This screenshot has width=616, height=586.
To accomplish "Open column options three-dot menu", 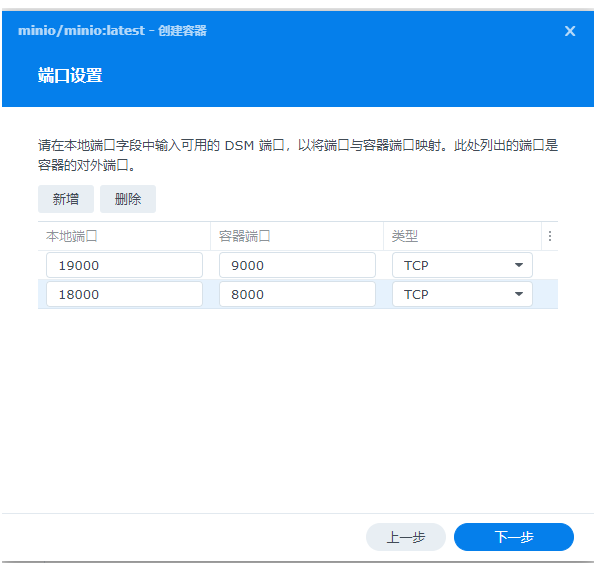I will pyautogui.click(x=550, y=236).
